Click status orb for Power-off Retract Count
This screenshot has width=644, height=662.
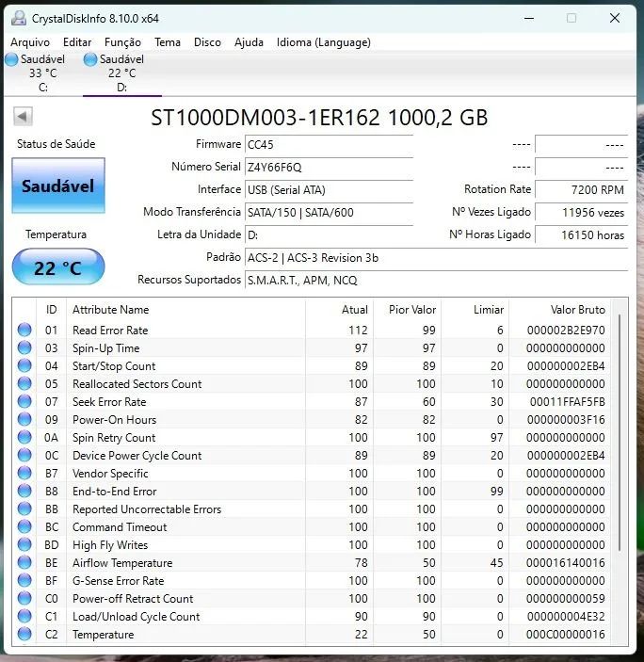tap(24, 598)
